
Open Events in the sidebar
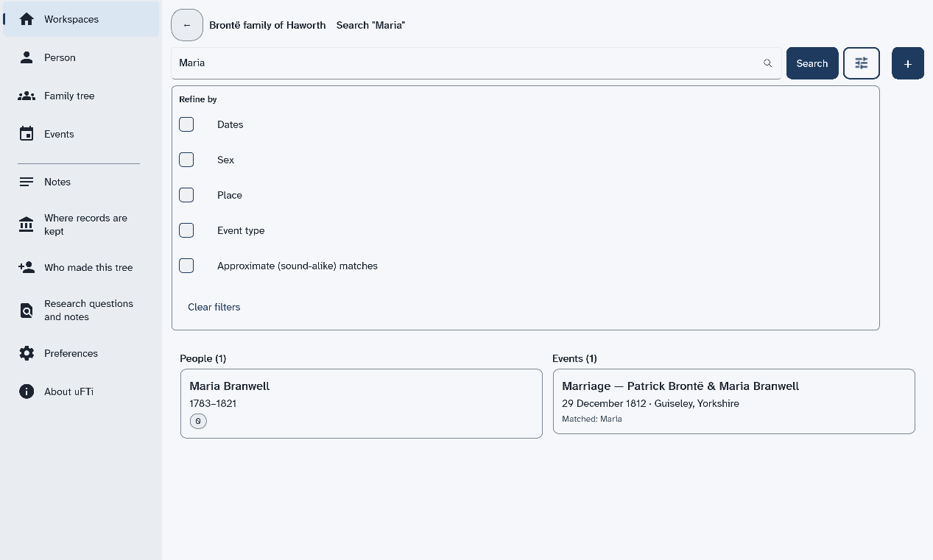point(81,134)
